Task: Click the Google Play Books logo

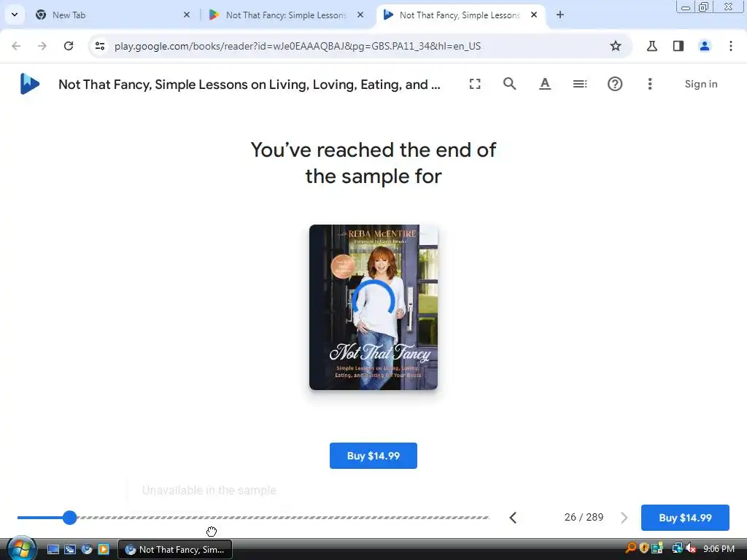Action: point(29,84)
